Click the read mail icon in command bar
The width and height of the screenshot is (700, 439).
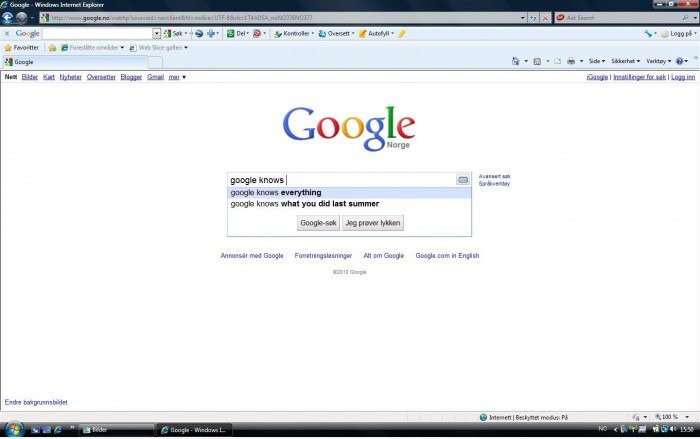click(x=558, y=61)
